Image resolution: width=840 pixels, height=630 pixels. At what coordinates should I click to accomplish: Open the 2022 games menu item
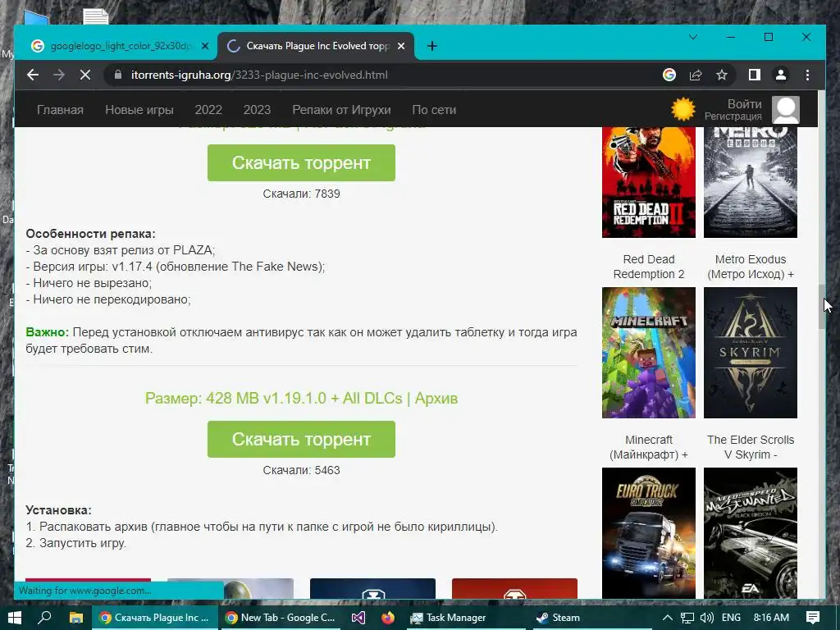point(208,110)
